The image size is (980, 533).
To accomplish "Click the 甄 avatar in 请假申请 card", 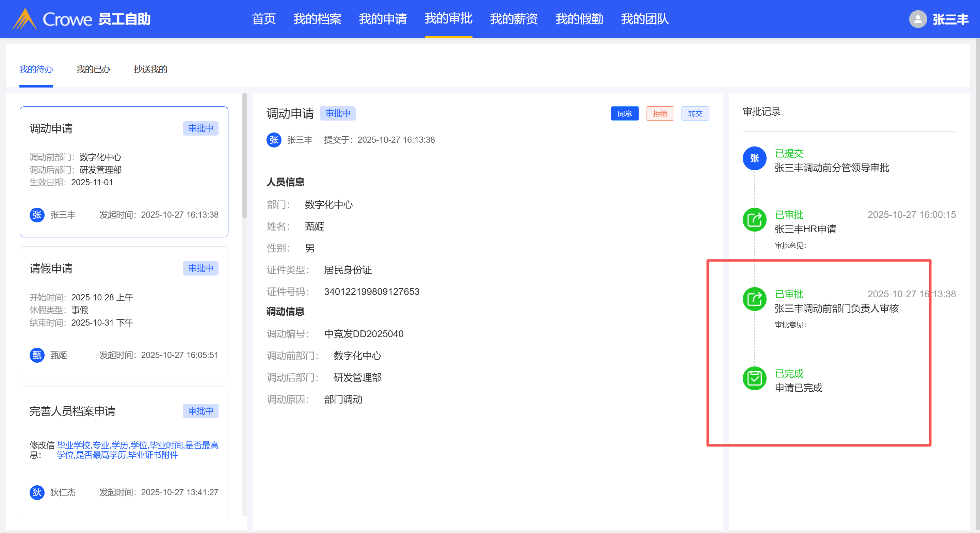I will coord(37,355).
